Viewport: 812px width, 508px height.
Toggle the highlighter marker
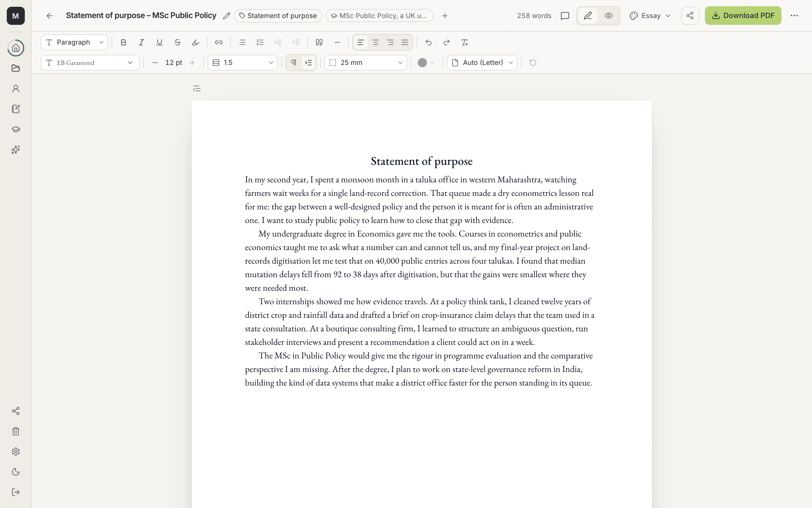196,42
